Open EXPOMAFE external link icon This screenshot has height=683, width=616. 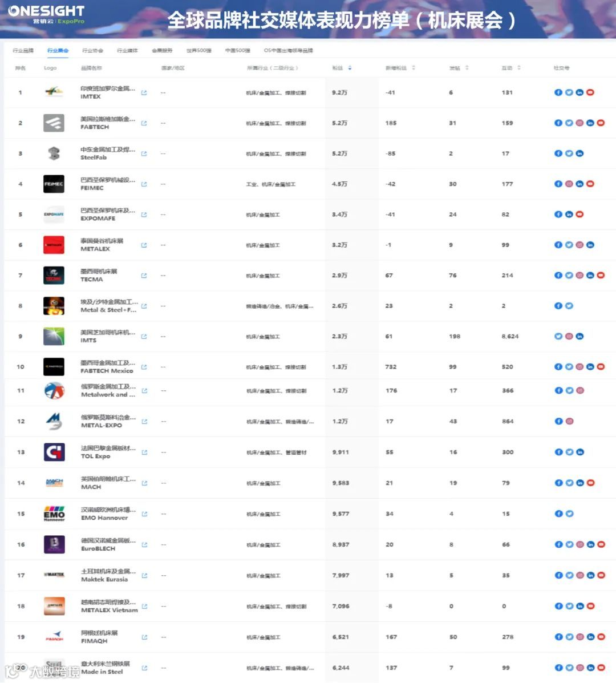tap(144, 215)
